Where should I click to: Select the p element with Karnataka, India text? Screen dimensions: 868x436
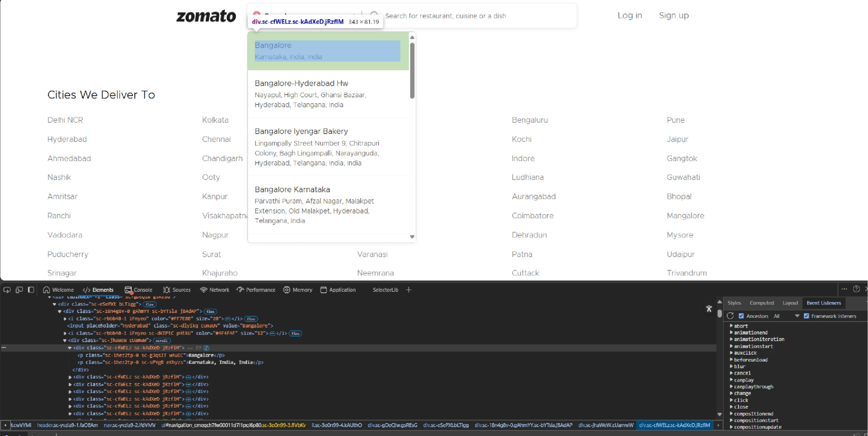pyautogui.click(x=171, y=362)
